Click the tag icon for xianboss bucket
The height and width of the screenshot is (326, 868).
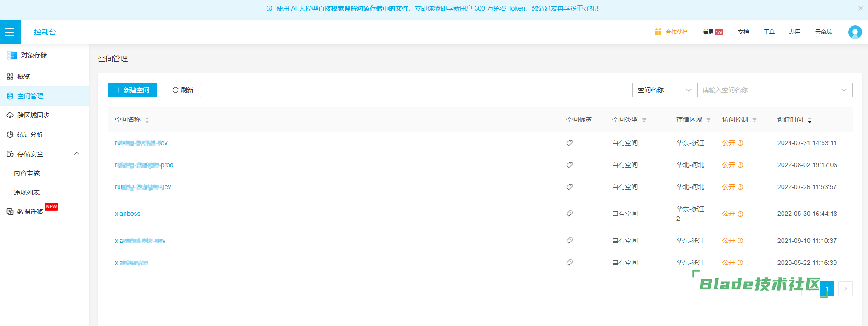(x=569, y=214)
